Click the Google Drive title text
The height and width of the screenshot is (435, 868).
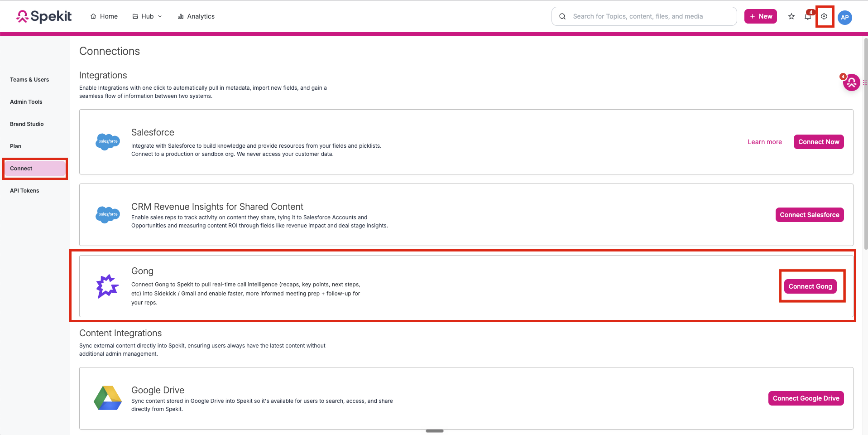point(158,390)
